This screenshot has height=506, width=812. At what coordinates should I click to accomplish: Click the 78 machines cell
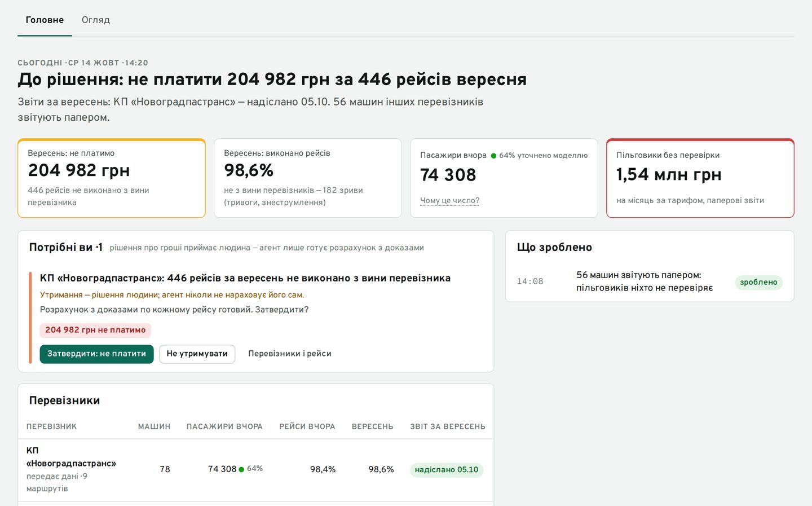pos(165,469)
